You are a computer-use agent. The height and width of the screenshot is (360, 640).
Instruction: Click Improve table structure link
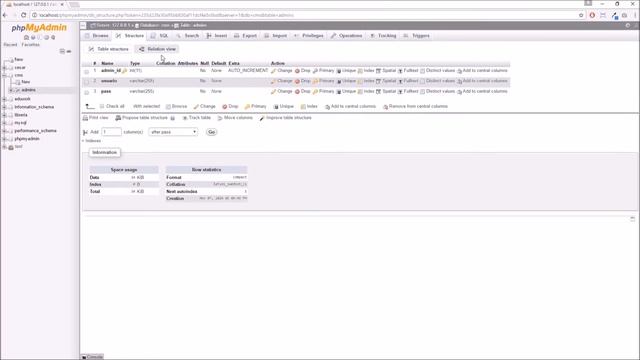(x=285, y=118)
